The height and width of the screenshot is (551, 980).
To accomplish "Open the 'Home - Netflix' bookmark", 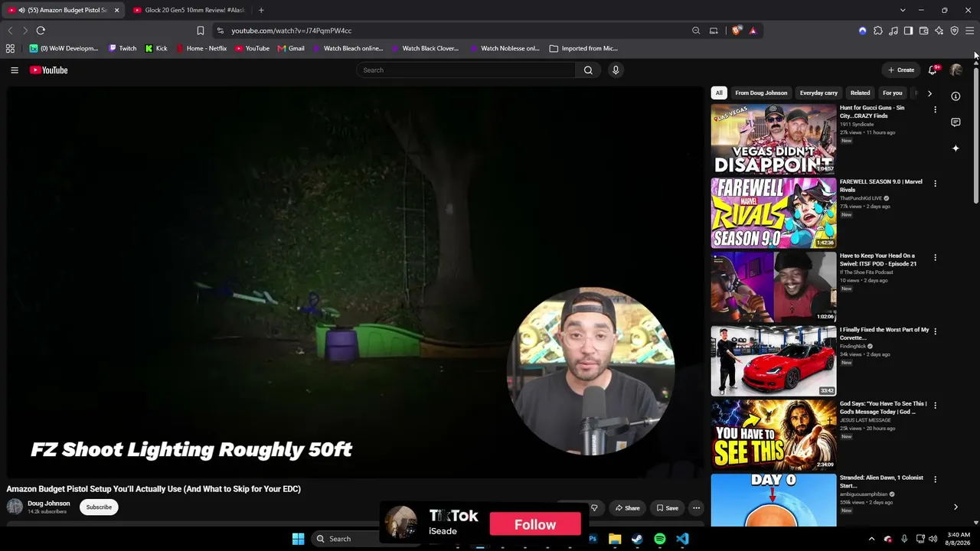I will point(201,48).
